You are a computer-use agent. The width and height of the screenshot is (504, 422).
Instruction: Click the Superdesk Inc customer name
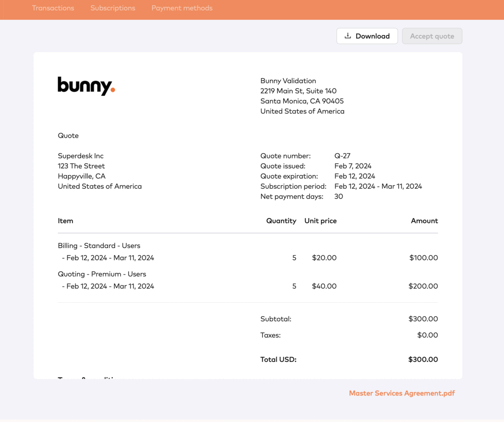point(81,156)
